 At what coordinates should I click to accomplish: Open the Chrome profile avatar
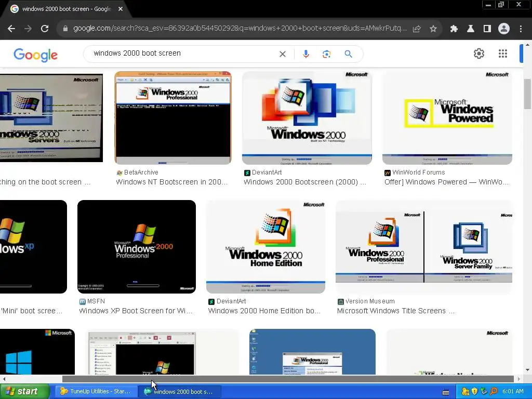pyautogui.click(x=504, y=29)
